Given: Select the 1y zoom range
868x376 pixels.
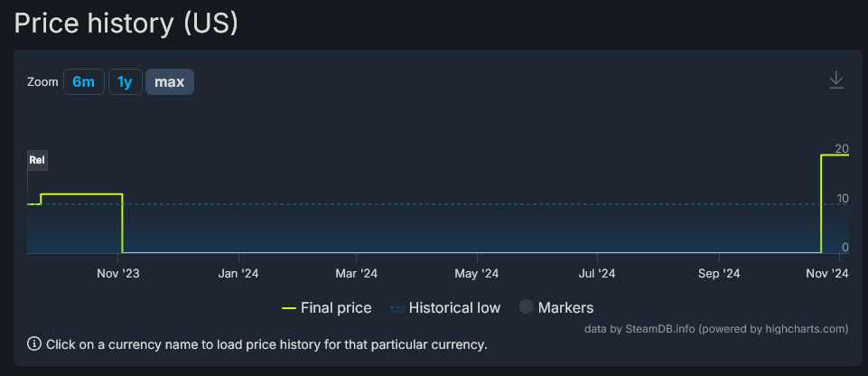Looking at the screenshot, I should tap(125, 82).
